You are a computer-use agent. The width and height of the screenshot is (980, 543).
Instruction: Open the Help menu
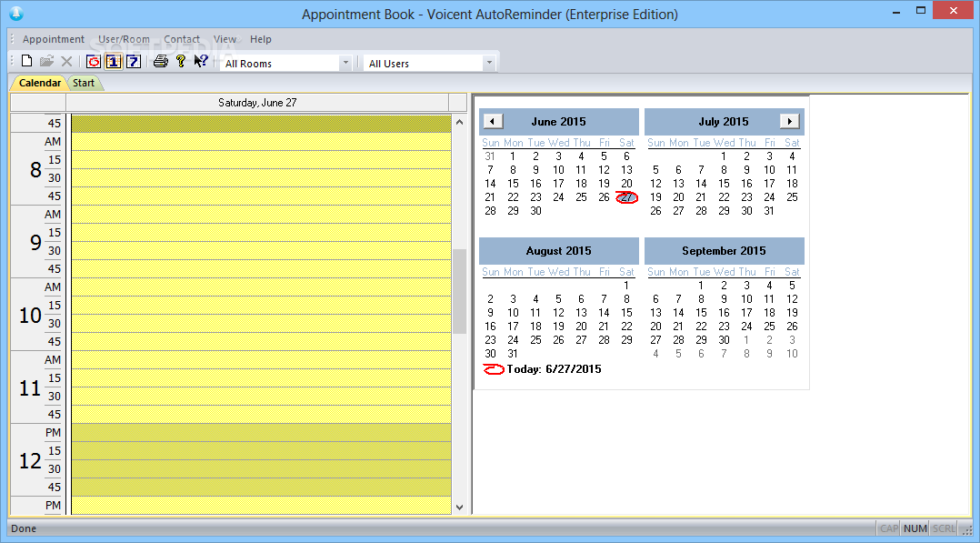(261, 39)
